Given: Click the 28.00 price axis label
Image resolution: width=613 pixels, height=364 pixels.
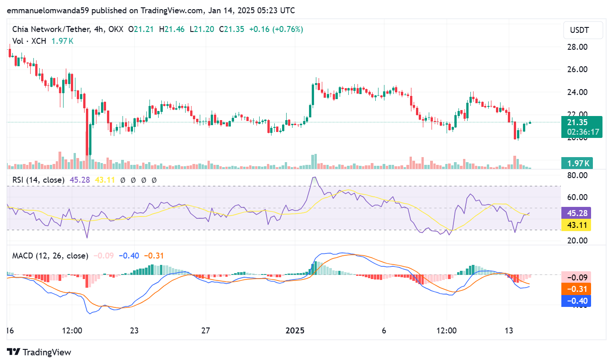Looking at the screenshot, I should tap(577, 47).
